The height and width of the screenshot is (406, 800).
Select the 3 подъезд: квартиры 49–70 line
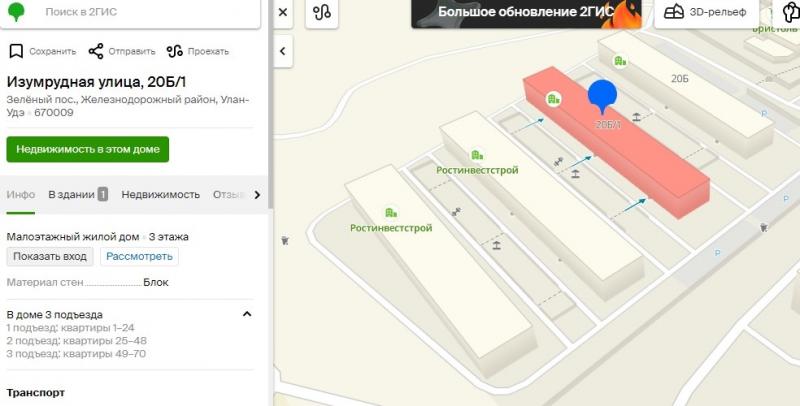tap(76, 353)
